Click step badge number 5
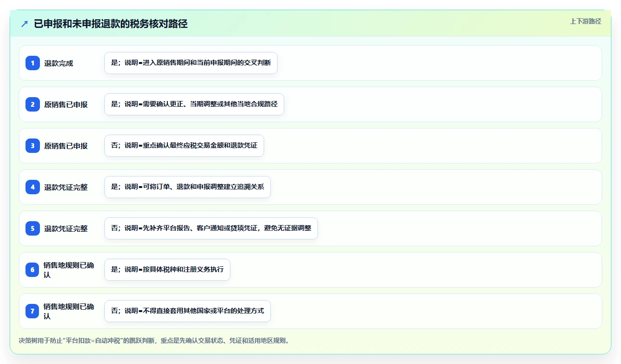Viewport: 621px width, 364px height. click(33, 228)
